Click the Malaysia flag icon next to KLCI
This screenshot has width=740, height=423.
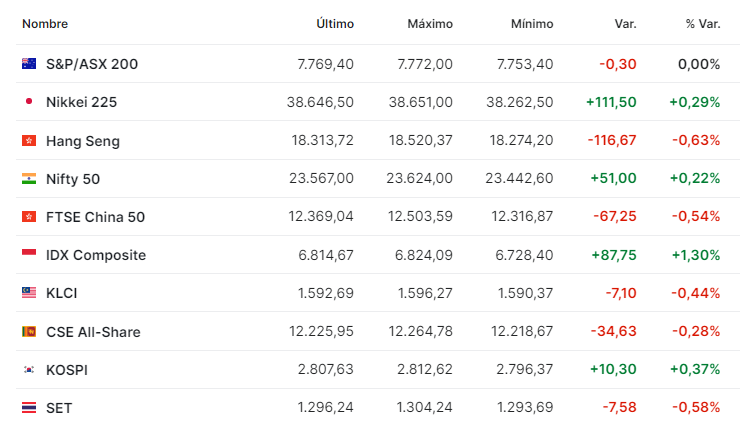coord(29,293)
